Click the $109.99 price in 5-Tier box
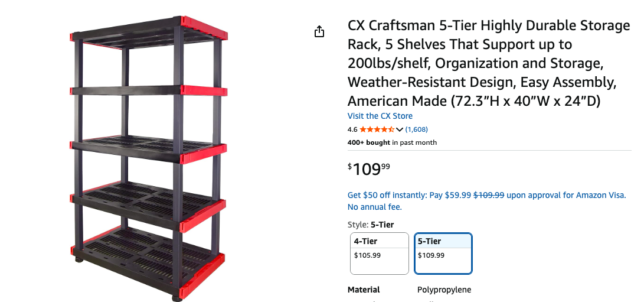 click(431, 255)
